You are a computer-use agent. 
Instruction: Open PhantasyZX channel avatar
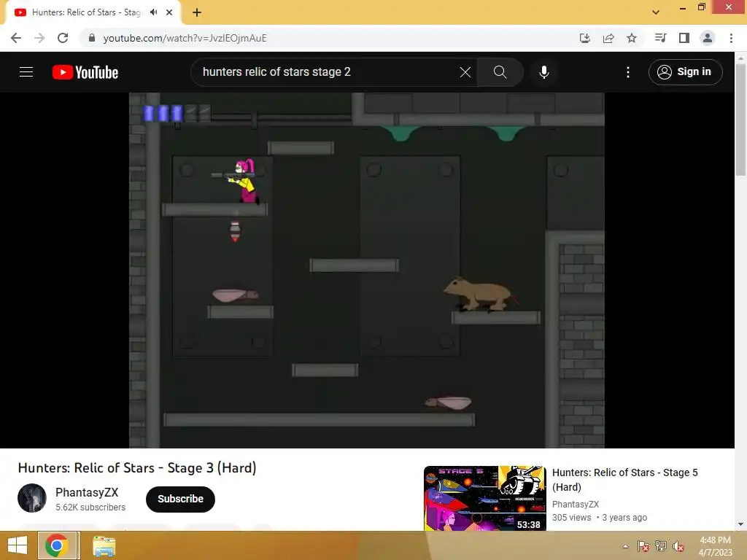click(32, 498)
